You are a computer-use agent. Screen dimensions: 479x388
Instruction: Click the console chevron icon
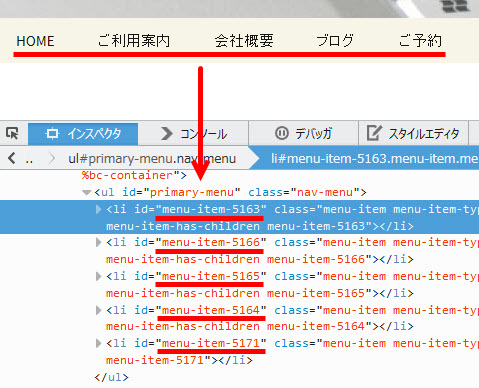(166, 134)
